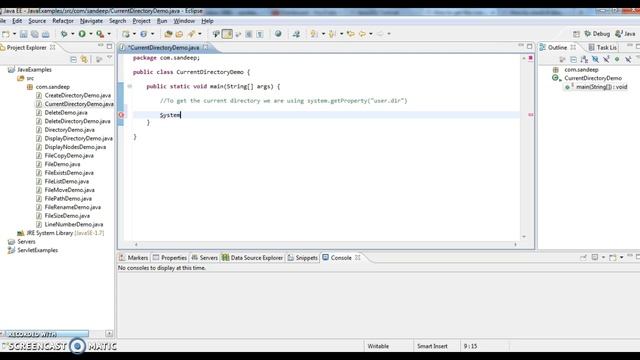Open the Source menu
Image resolution: width=640 pixels, height=360 pixels.
pos(37,21)
